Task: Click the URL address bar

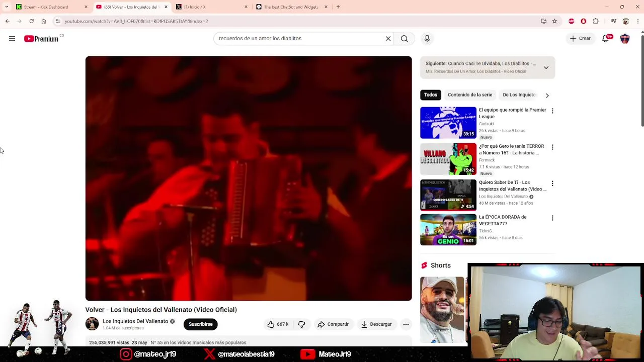Action: point(297,21)
